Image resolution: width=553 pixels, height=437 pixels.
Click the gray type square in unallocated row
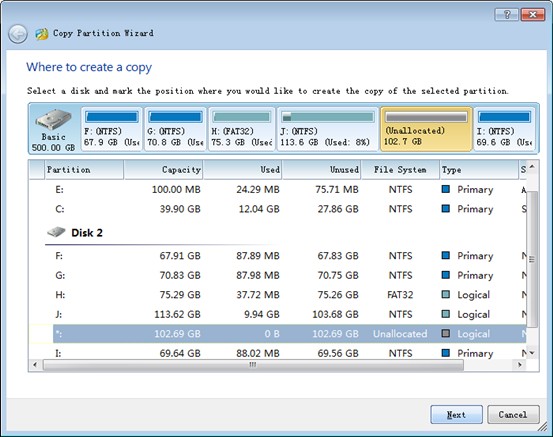click(x=446, y=333)
